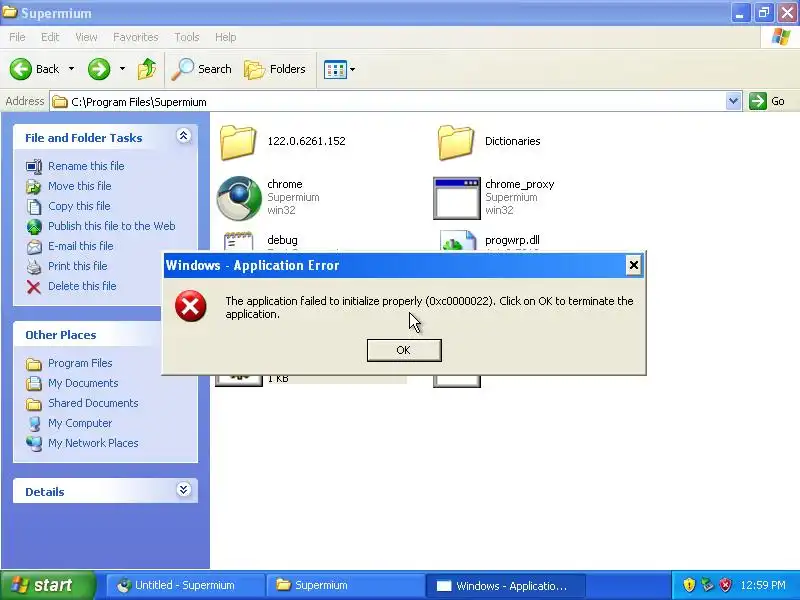Close the Application Error dialog
The height and width of the screenshot is (600, 800).
633,265
